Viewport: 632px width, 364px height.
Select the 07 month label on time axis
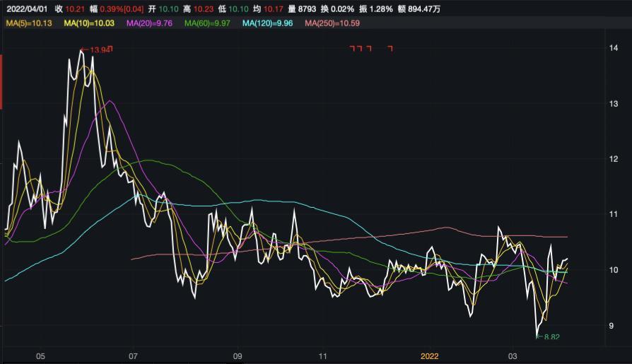[132, 356]
